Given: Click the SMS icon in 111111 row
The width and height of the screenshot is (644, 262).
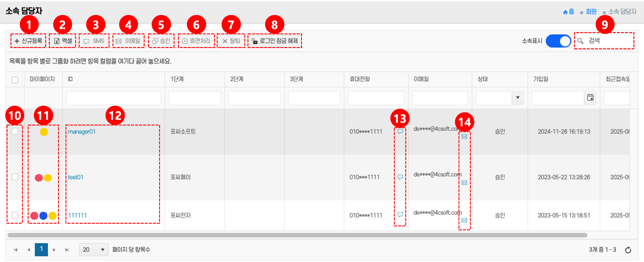Looking at the screenshot, I should (x=400, y=215).
